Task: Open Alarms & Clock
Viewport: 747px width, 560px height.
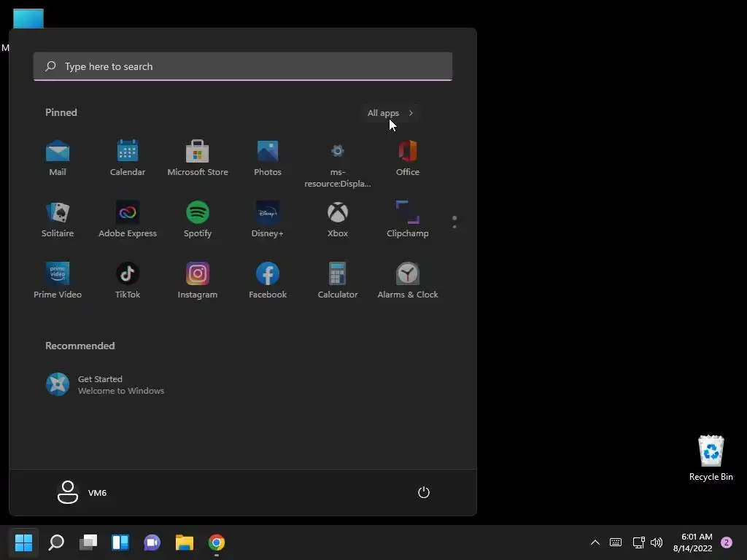Action: (x=407, y=281)
